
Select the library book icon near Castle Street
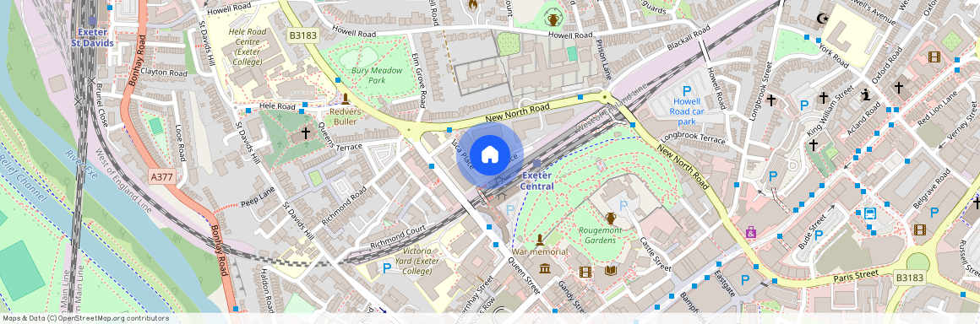coord(611,270)
